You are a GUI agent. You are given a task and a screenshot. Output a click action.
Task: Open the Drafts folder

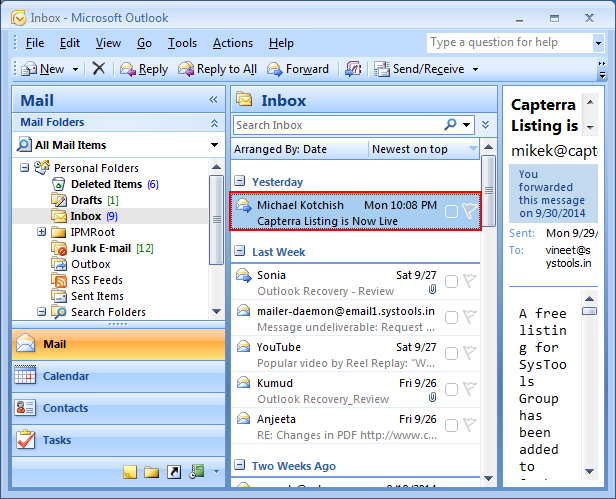click(x=85, y=200)
